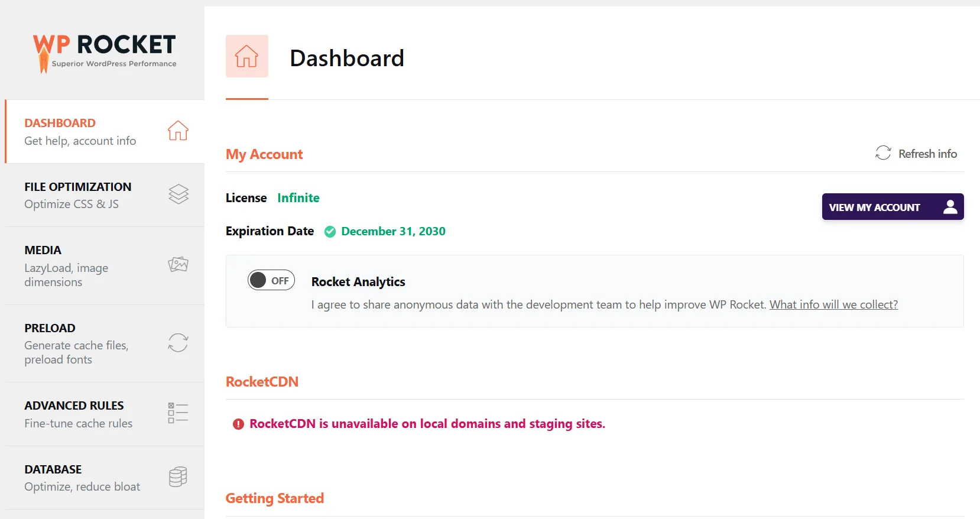Screen dimensions: 980x519
Task: Open the Preload settings section
Action: click(x=105, y=343)
